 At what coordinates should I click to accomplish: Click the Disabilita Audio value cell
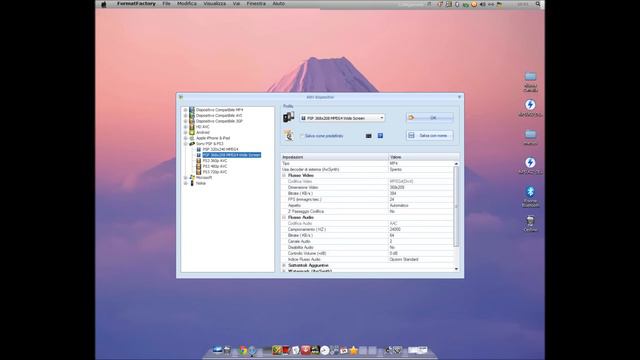click(x=420, y=247)
